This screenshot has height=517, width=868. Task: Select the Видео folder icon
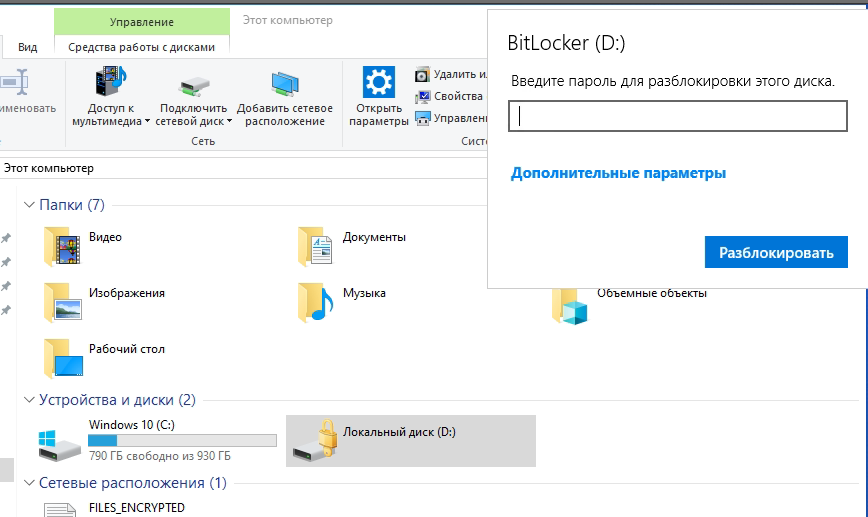(x=63, y=246)
